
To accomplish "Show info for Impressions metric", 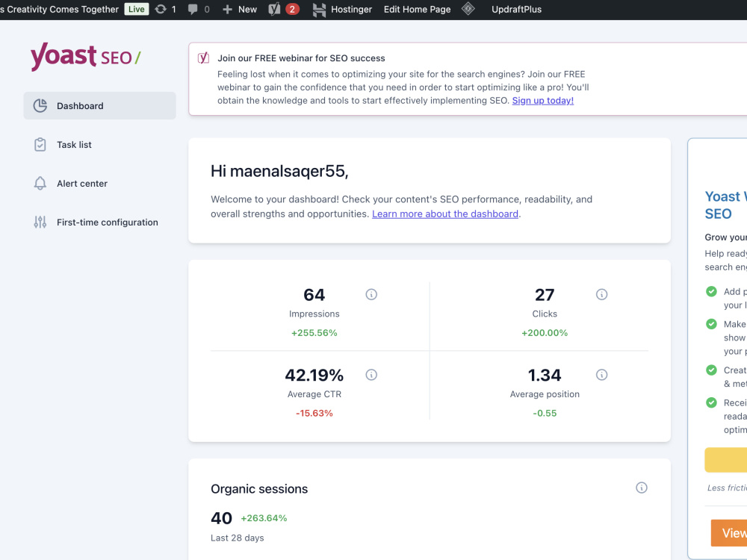I will pyautogui.click(x=371, y=294).
